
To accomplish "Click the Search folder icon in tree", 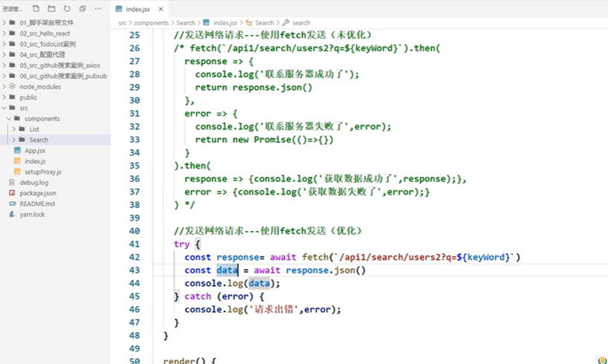I will tap(22, 140).
